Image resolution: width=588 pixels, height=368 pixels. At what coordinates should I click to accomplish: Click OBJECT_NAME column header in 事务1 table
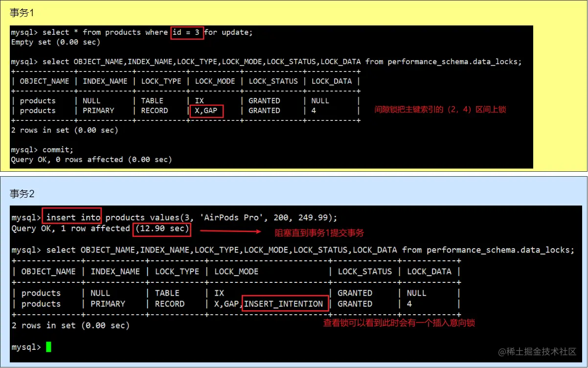tap(45, 81)
